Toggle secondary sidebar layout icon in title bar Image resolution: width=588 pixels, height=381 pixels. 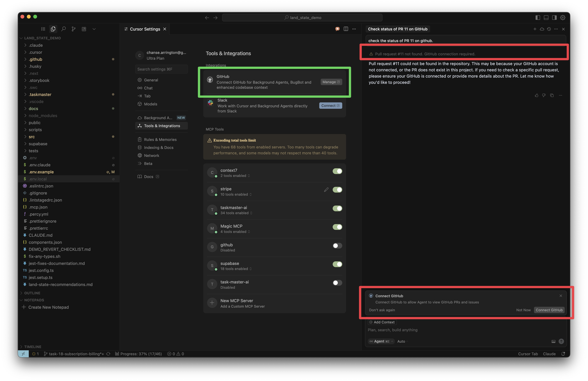554,18
